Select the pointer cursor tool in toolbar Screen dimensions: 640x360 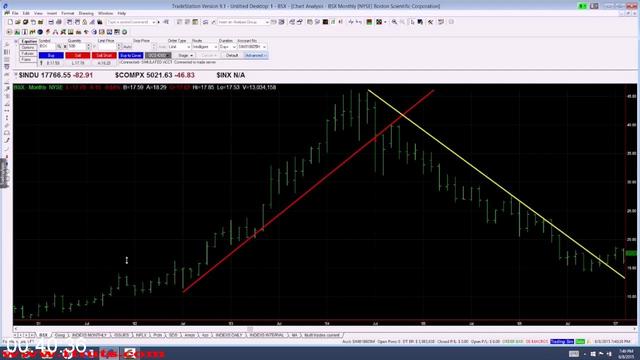412,22
